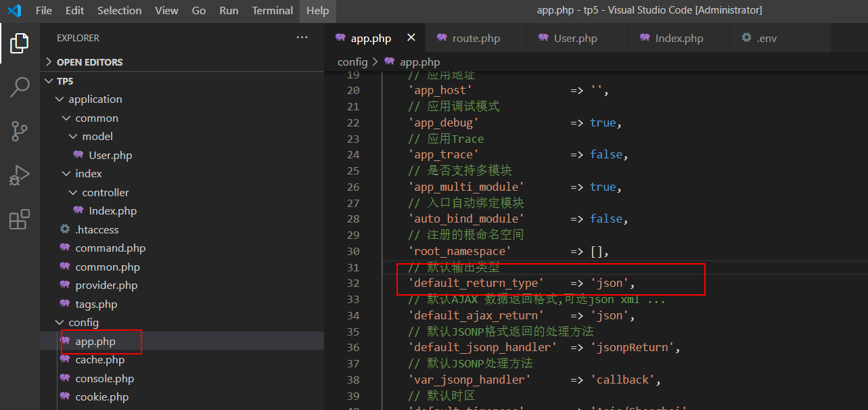Collapse the model folder
This screenshot has width=868, height=410.
pos(182,136)
